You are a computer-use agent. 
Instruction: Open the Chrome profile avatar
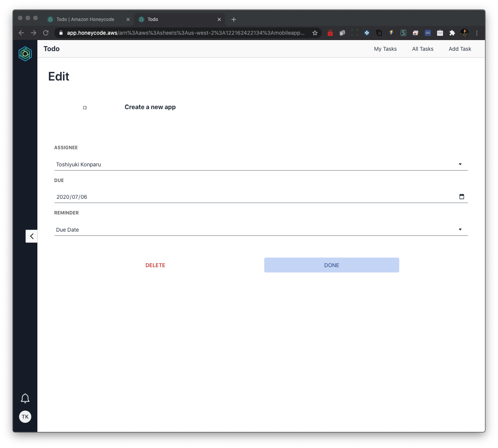(464, 33)
